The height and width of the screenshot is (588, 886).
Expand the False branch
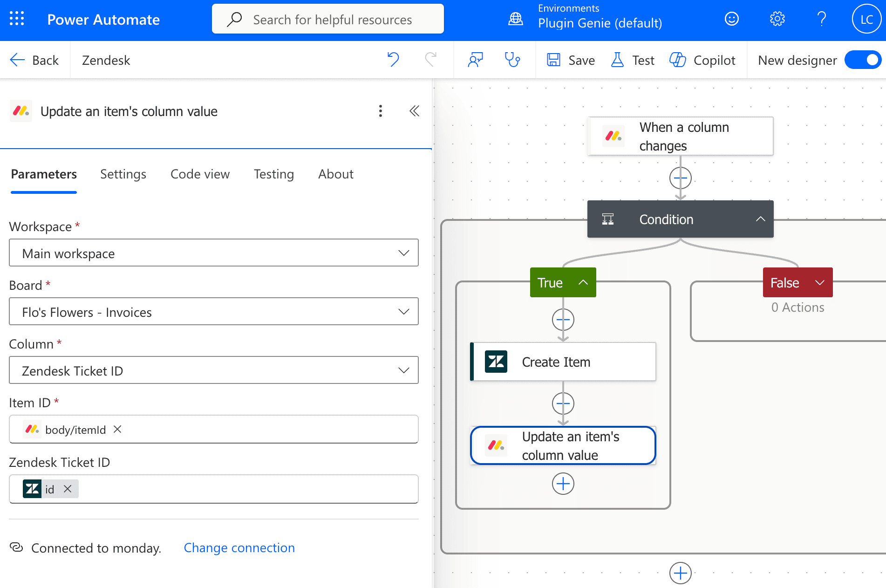click(x=820, y=282)
